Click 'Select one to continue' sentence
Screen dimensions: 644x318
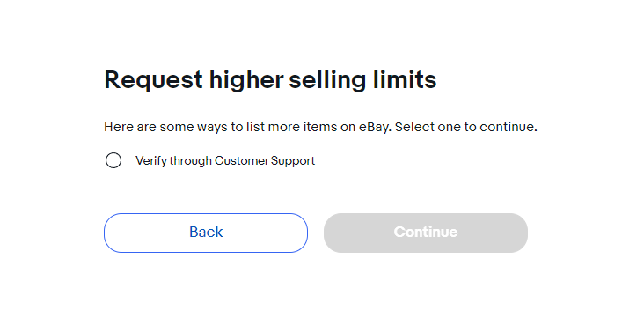(465, 127)
